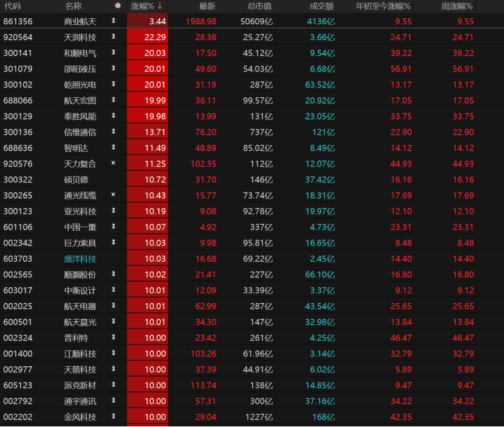Open the stock 盛洋科技
Viewport: 504px width, 427px height.
80,259
